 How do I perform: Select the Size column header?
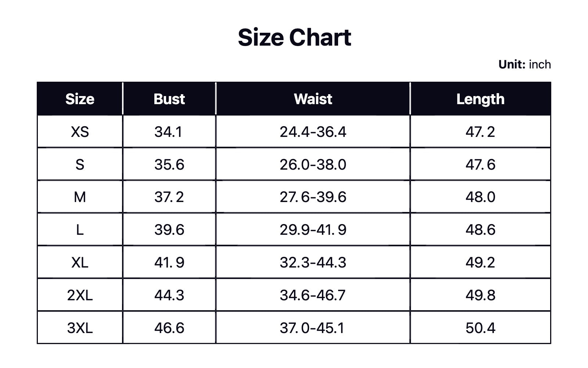80,99
